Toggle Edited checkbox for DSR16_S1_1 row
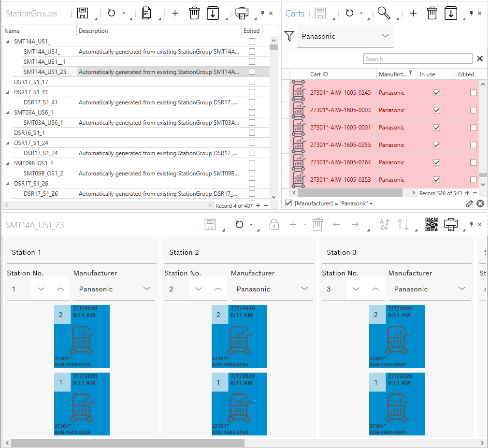 click(252, 132)
